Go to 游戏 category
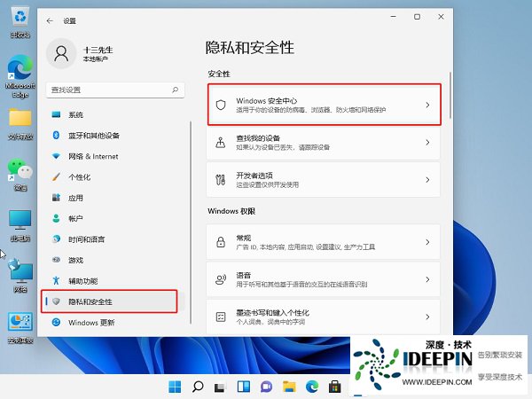 click(x=115, y=260)
